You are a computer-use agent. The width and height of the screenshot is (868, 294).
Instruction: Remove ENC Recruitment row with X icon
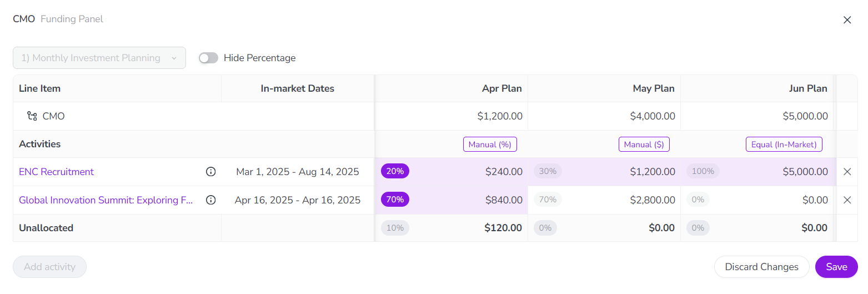pyautogui.click(x=847, y=172)
